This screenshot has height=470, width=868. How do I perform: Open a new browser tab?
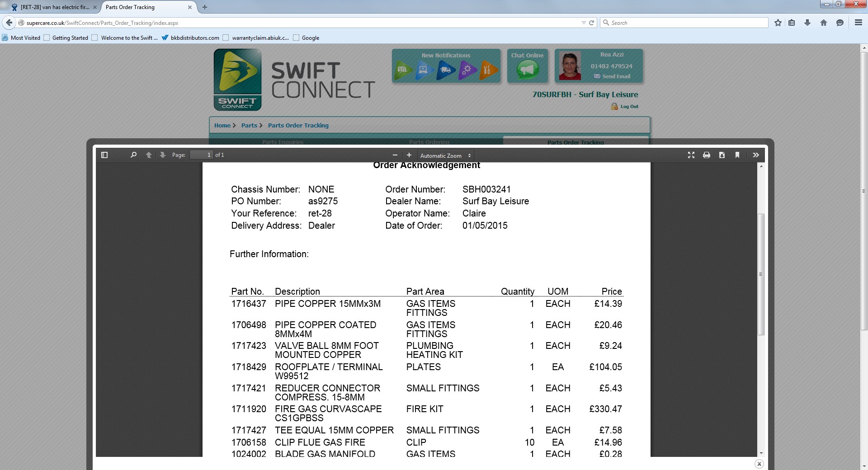[x=205, y=7]
